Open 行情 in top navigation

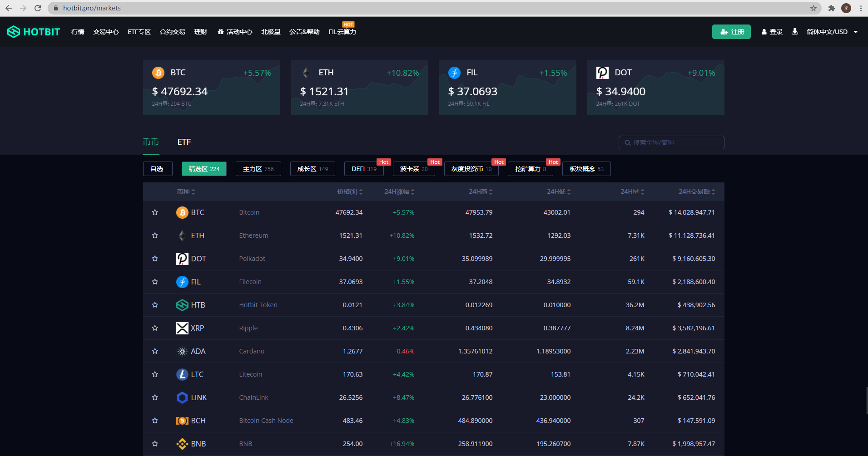[x=78, y=32]
